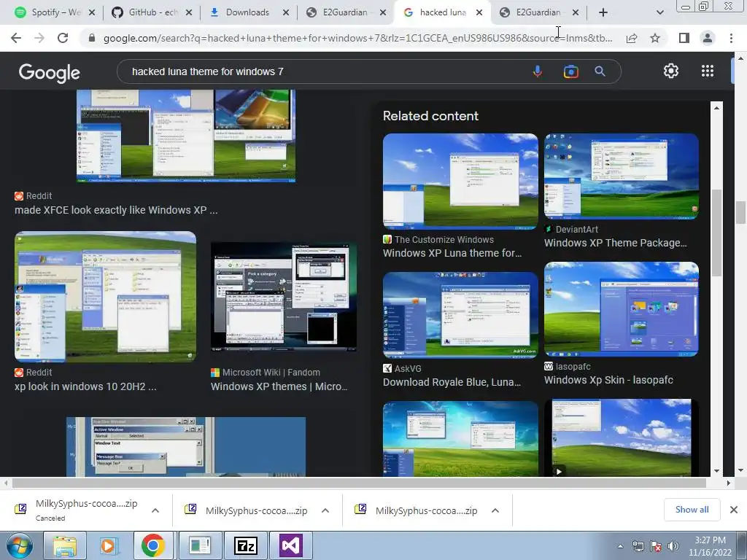Close the GitHub tab
Image resolution: width=747 pixels, height=560 pixels.
(189, 13)
